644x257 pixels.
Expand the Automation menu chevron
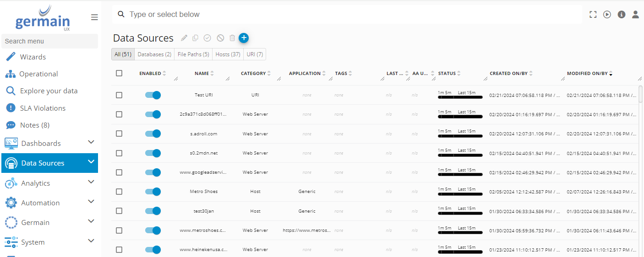coord(91,202)
